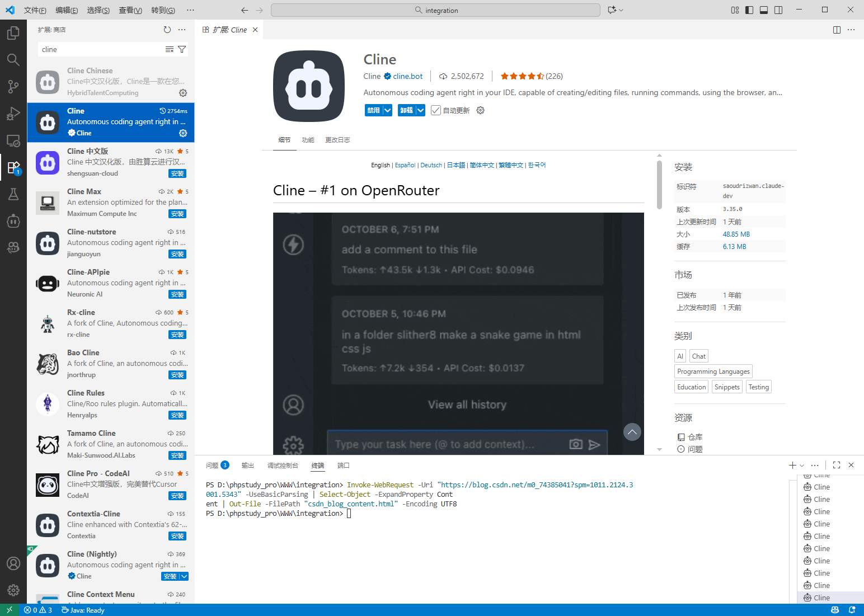Viewport: 864px width, 616px height.
Task: Toggle primary side bar layout icon
Action: click(749, 10)
